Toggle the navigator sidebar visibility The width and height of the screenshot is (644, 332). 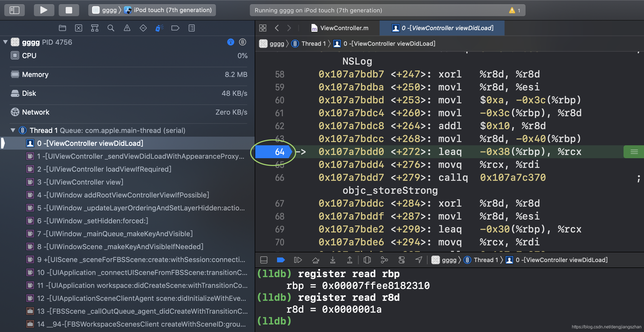tap(15, 10)
